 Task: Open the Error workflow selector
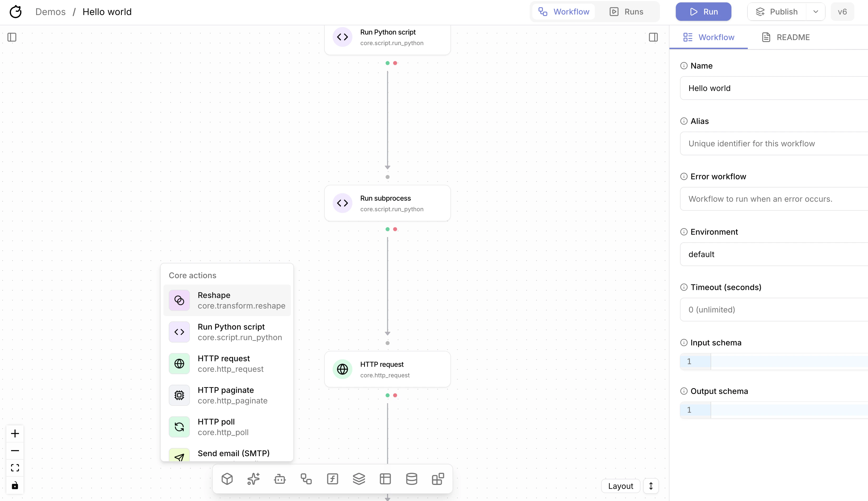click(774, 199)
